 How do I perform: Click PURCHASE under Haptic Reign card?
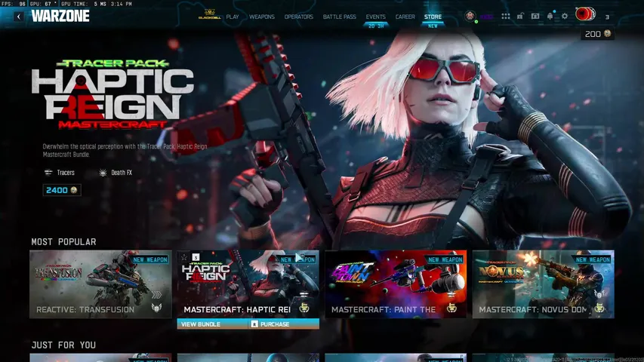[284, 324]
